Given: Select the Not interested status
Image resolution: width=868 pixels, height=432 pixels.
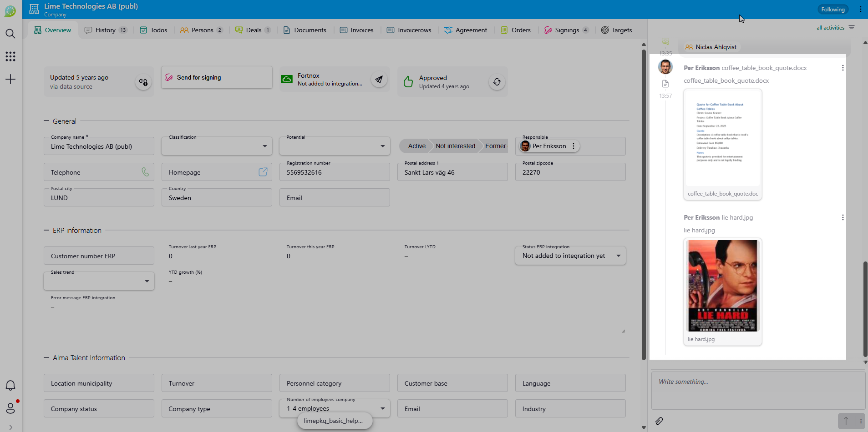Looking at the screenshot, I should point(455,146).
